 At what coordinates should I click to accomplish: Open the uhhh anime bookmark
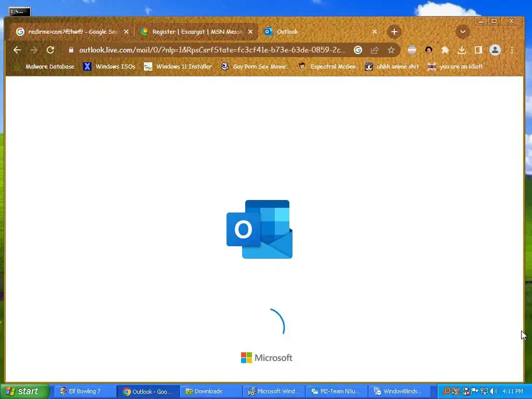[x=392, y=66]
